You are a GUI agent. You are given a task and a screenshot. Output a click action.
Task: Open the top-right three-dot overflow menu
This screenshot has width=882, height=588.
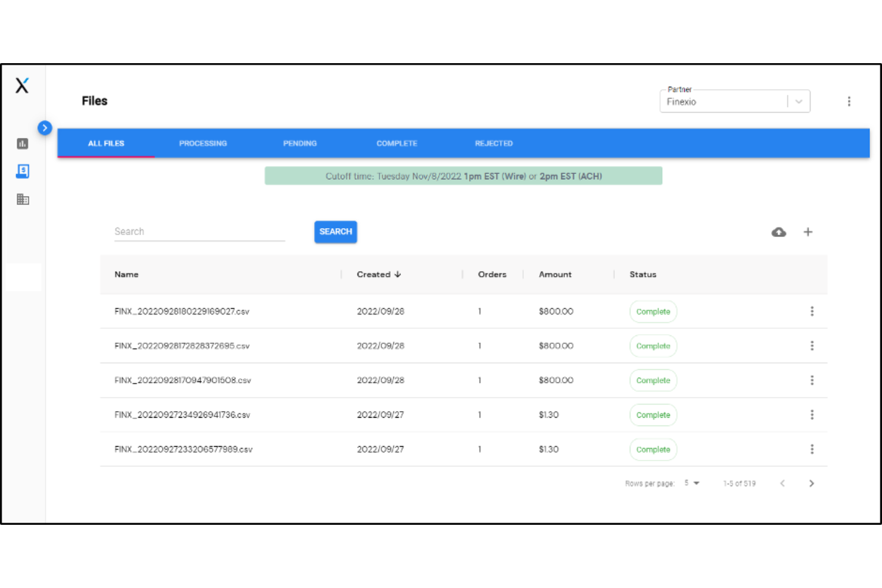849,101
